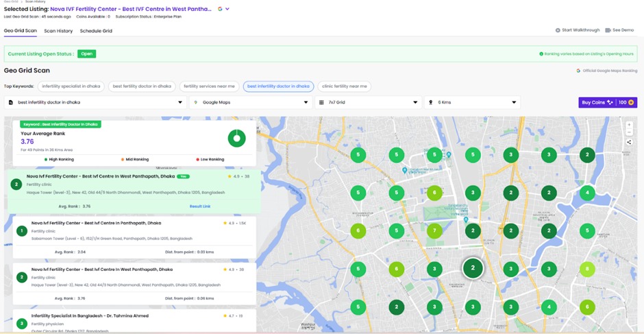
Task: Open 'Infertility Specialist In Bangladesh - Dr. Tahmina Ahmed' listing
Action: click(90, 316)
